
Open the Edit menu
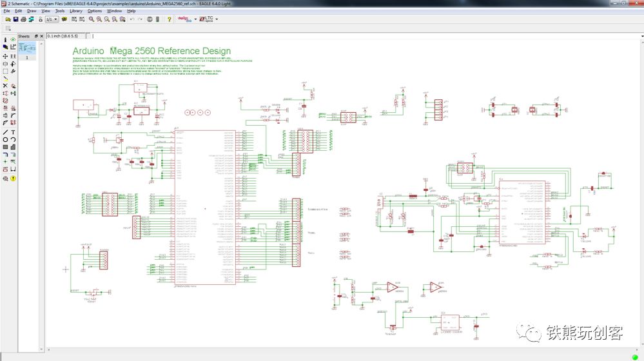[x=19, y=11]
